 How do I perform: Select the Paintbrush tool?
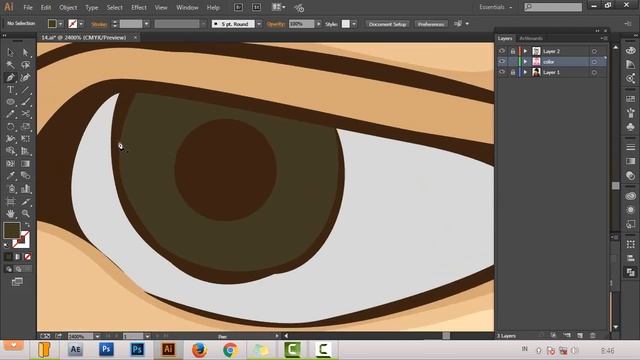coord(25,102)
